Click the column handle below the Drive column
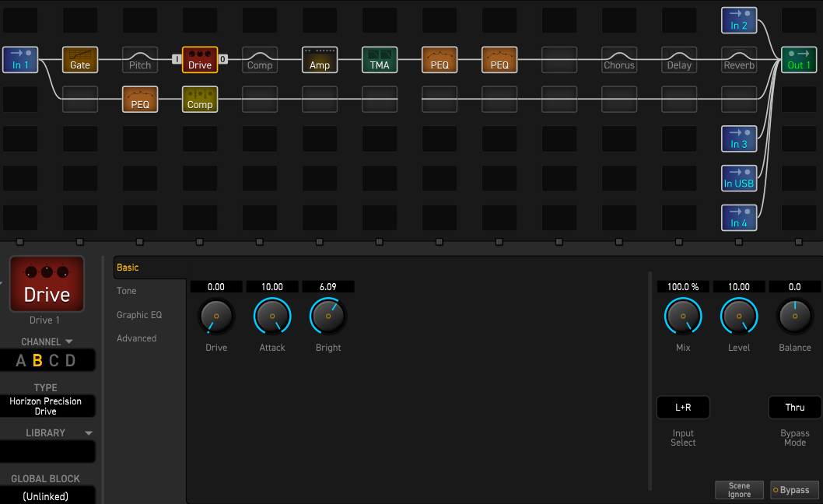The width and height of the screenshot is (823, 504). click(199, 241)
